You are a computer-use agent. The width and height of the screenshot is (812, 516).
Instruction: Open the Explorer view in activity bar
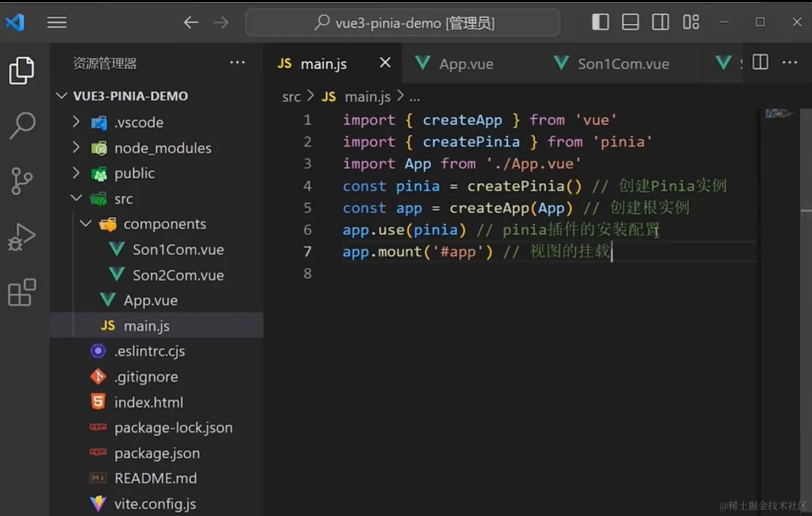click(x=22, y=70)
